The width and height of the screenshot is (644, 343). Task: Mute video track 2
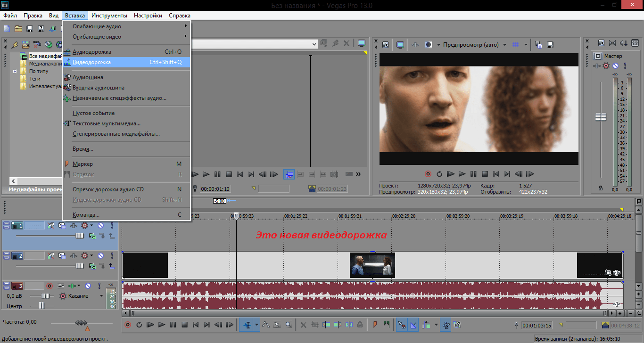100,256
